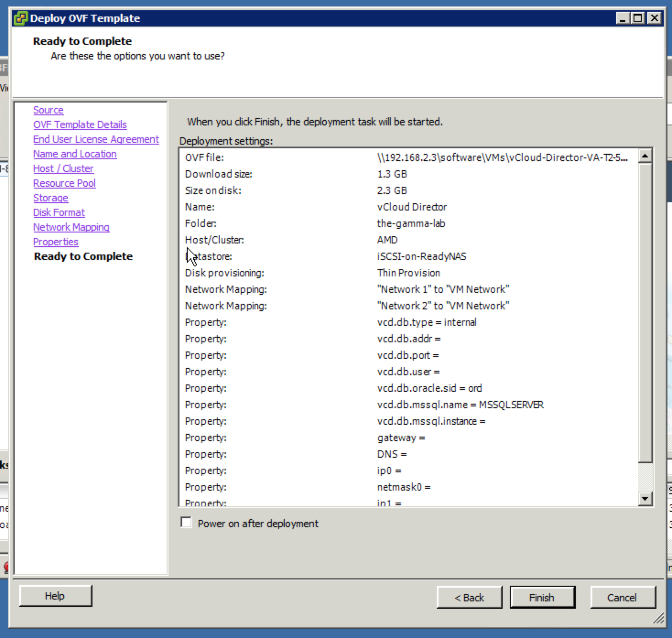Go to End User License Agreement step

point(96,140)
